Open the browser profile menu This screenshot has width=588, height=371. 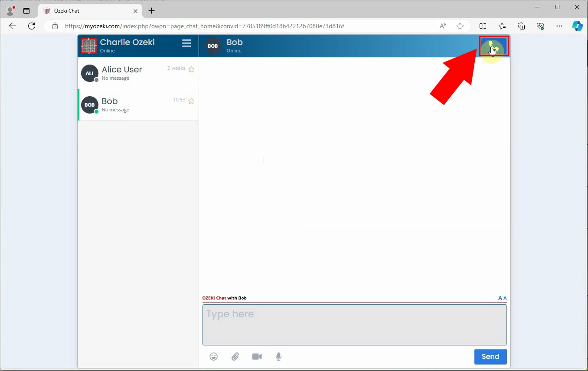(10, 10)
